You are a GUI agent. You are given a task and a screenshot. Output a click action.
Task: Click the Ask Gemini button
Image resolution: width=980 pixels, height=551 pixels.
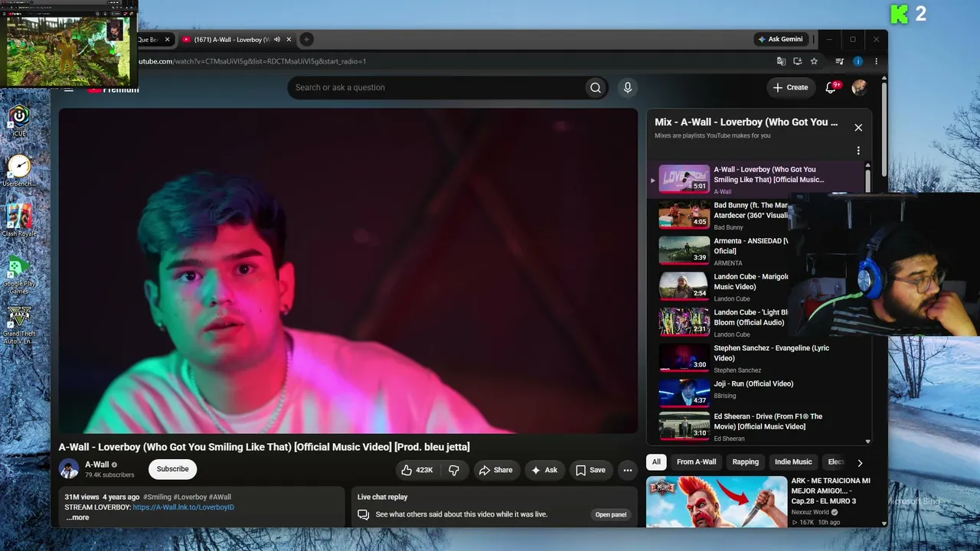click(x=780, y=39)
